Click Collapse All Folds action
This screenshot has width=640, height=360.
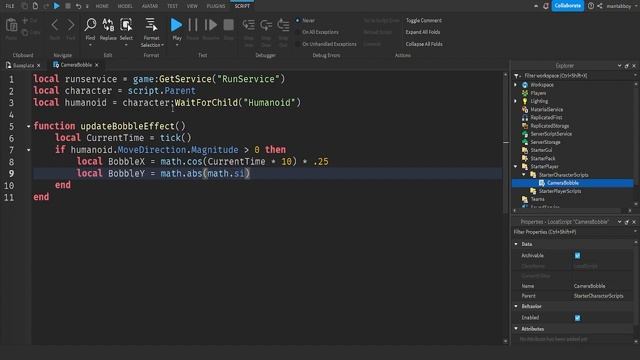[424, 44]
